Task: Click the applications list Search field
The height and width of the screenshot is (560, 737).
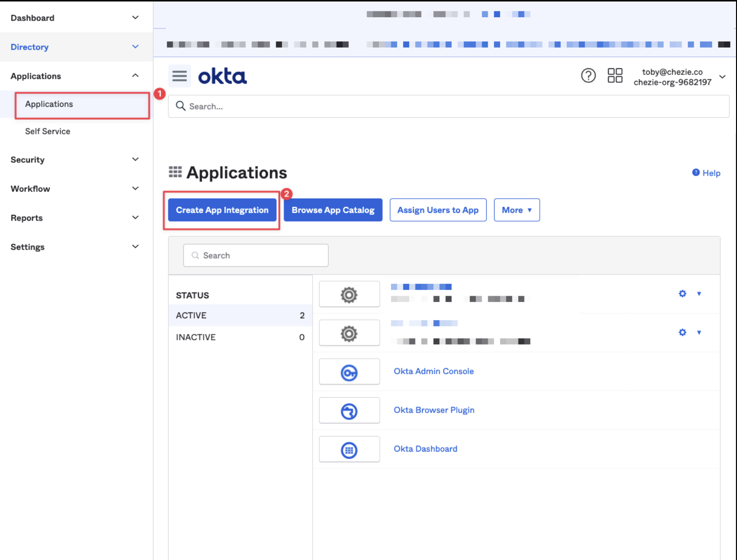Action: (256, 255)
